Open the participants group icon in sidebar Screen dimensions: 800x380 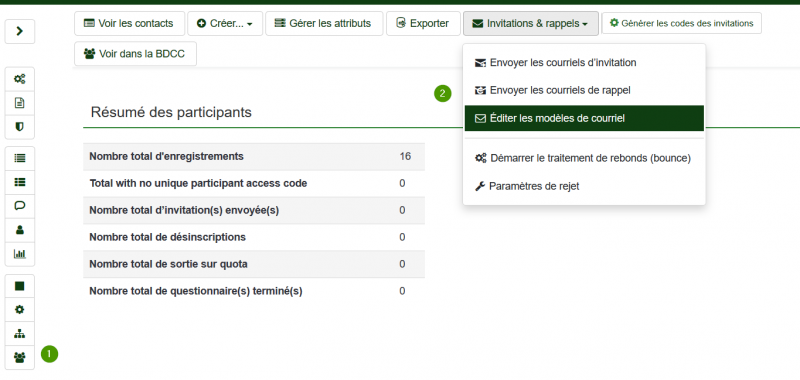tap(20, 358)
